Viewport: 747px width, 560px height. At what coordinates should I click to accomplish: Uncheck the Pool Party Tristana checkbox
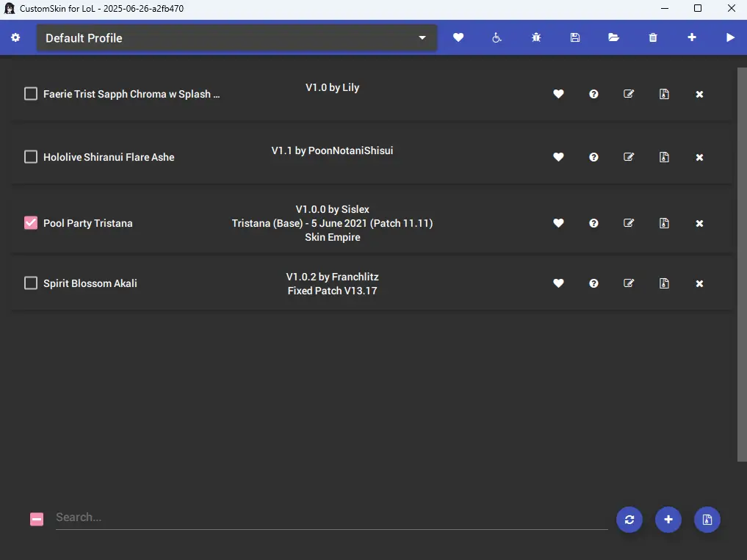point(31,223)
